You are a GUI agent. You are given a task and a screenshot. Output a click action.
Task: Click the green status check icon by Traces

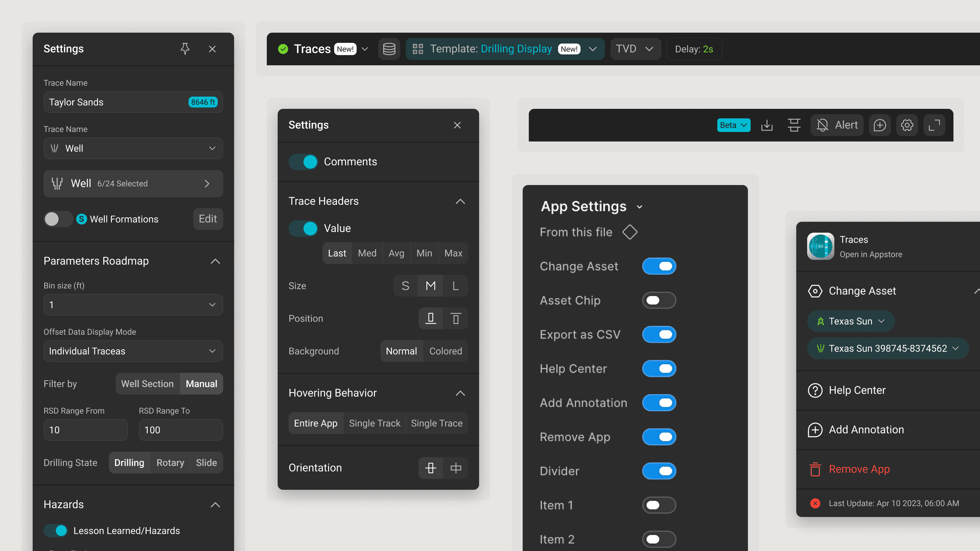point(283,49)
